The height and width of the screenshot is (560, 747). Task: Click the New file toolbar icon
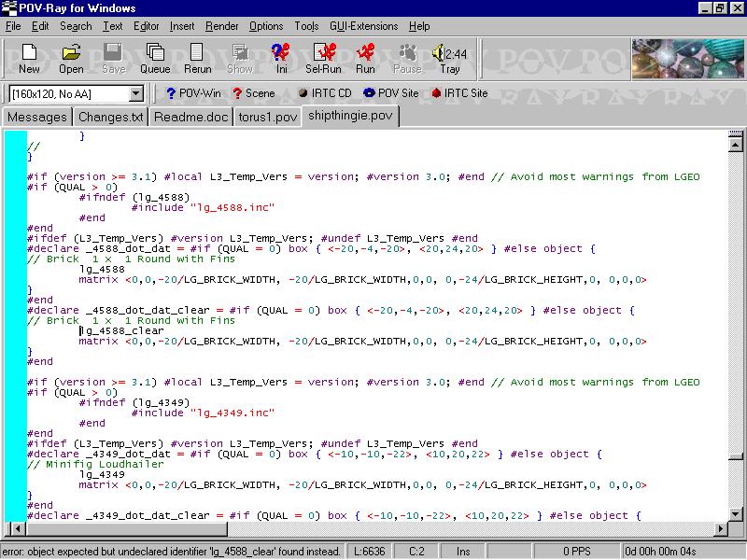point(29,58)
